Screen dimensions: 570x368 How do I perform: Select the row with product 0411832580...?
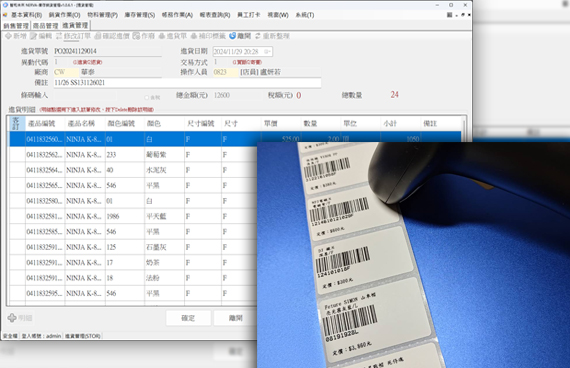pyautogui.click(x=133, y=201)
